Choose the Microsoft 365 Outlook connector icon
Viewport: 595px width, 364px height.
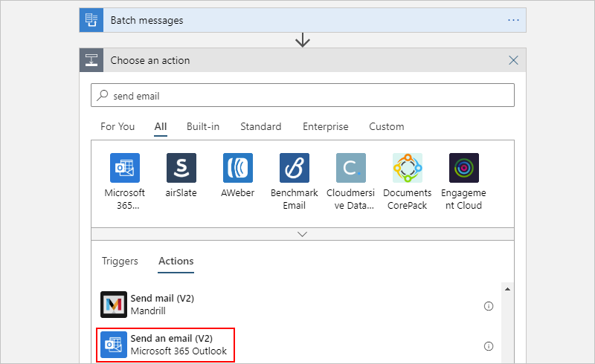pyautogui.click(x=125, y=168)
